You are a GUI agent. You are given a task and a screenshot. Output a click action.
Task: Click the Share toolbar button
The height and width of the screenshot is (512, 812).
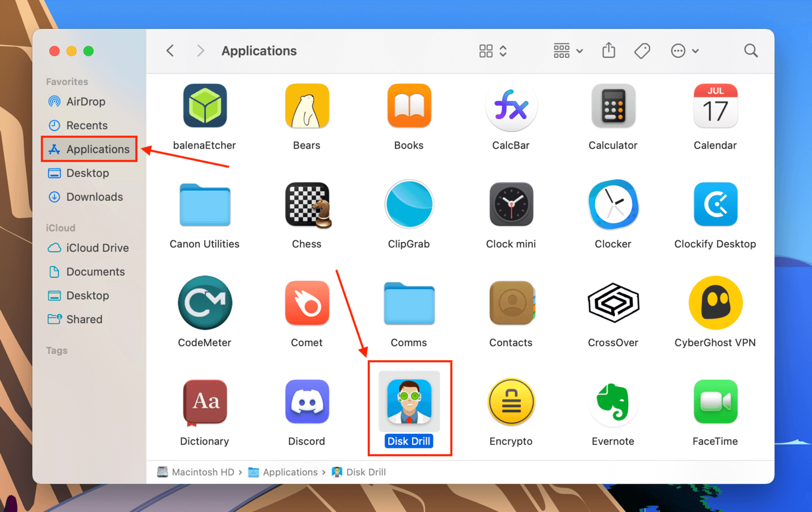(609, 50)
